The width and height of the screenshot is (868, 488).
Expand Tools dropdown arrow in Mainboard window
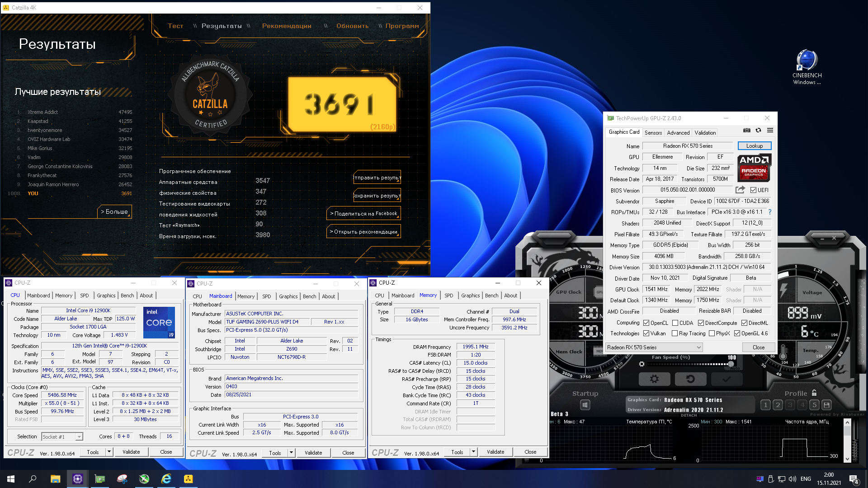click(x=291, y=453)
